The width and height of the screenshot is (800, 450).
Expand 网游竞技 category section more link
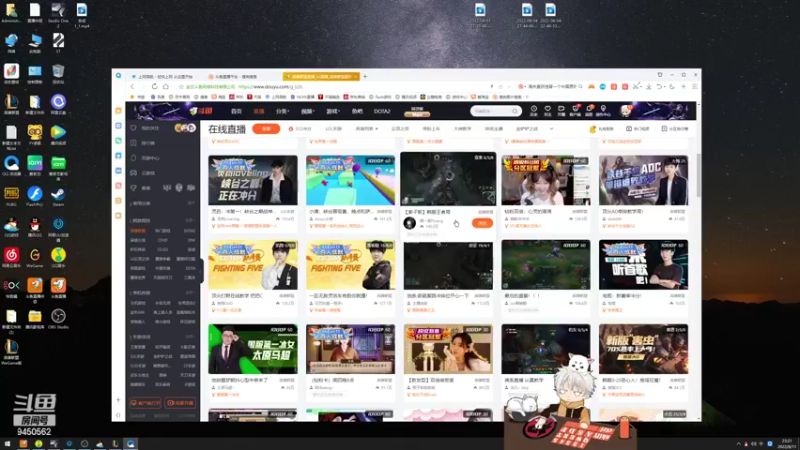click(190, 220)
